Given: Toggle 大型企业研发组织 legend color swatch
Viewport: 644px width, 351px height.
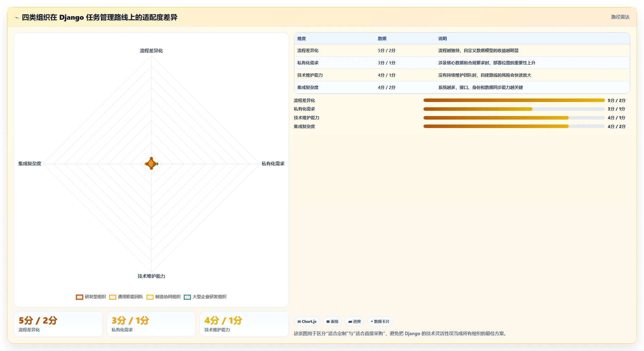Looking at the screenshot, I should coord(187,297).
